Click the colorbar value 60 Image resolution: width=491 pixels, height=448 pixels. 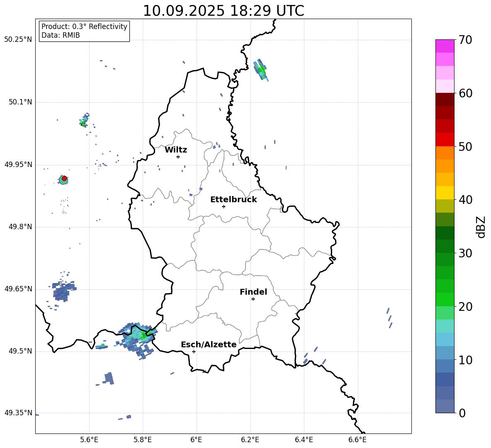point(465,93)
